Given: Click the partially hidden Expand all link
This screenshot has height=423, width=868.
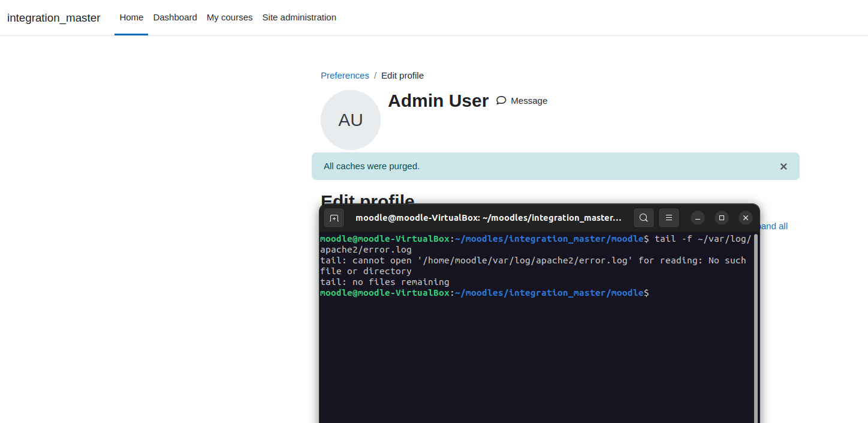Looking at the screenshot, I should click(774, 226).
